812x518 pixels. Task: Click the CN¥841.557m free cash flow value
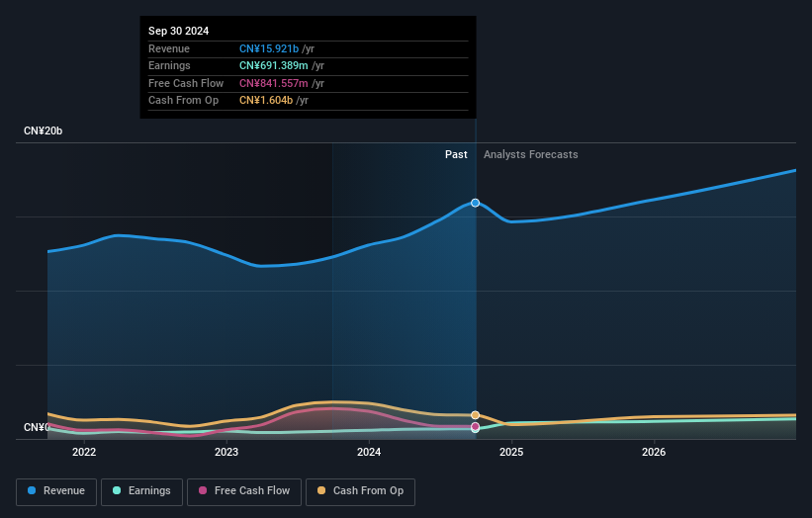[273, 83]
